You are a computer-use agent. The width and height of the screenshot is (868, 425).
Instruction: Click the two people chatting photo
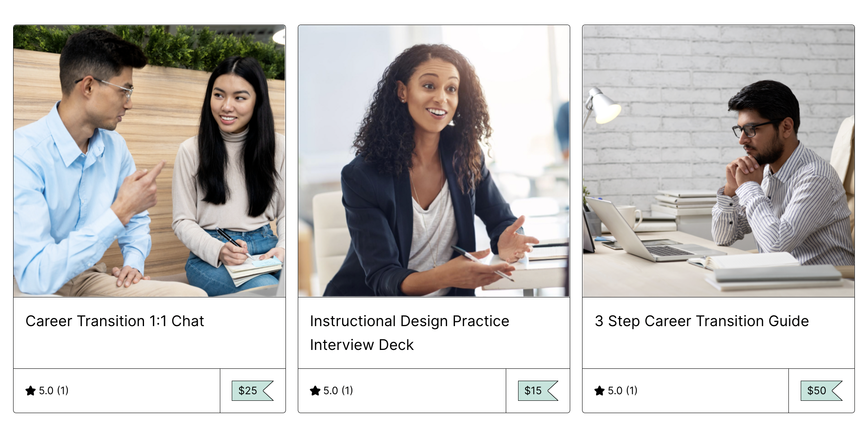[x=149, y=161]
